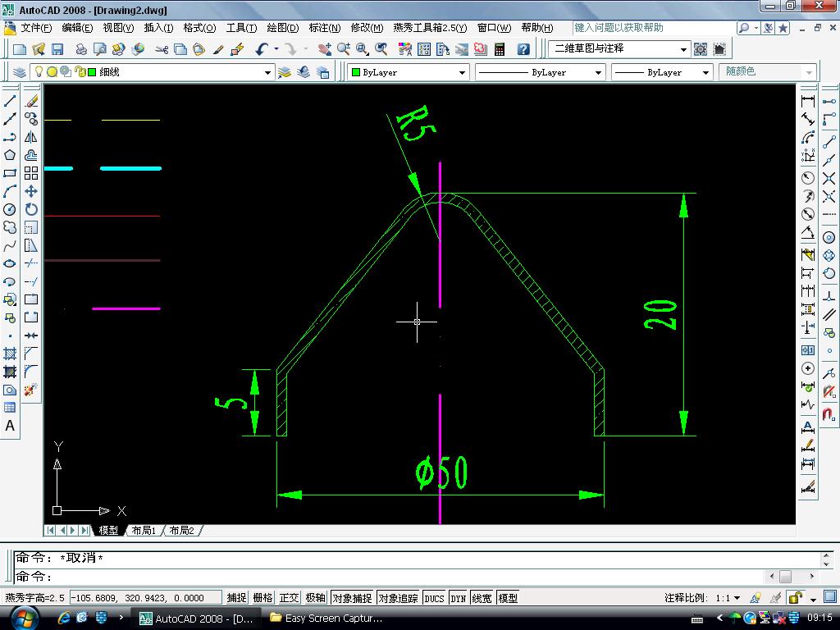The image size is (840, 630).
Task: Open the Layer Properties Manager icon
Action: click(20, 72)
